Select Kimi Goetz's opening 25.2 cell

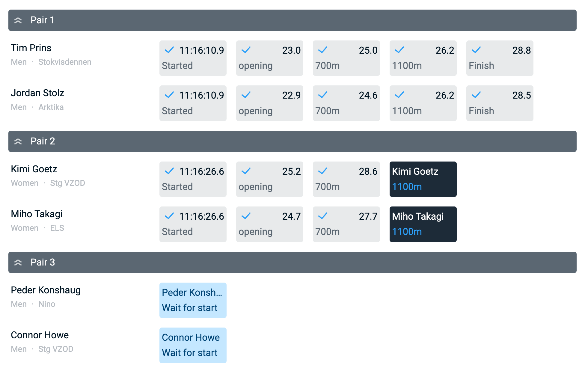[269, 179]
